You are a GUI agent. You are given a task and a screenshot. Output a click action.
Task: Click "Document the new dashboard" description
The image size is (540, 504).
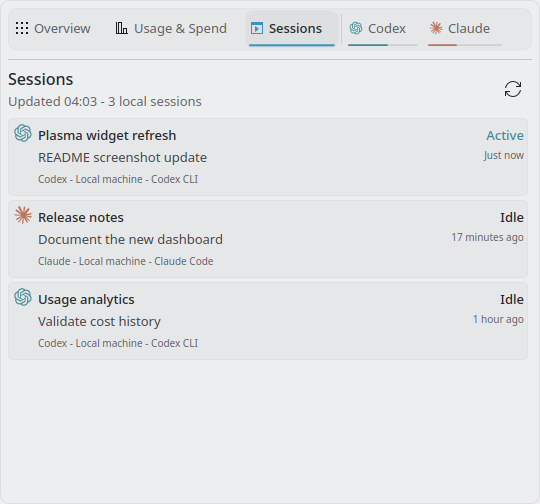point(130,239)
